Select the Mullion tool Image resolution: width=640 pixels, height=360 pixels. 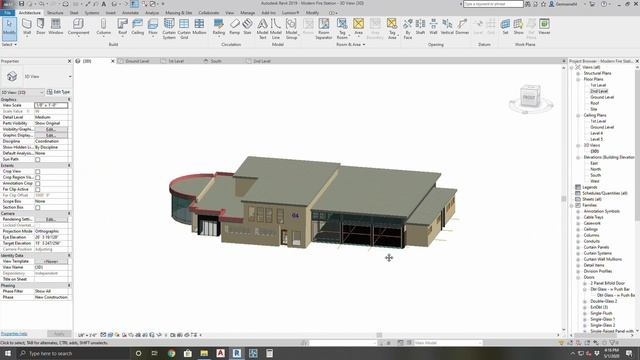pos(199,27)
